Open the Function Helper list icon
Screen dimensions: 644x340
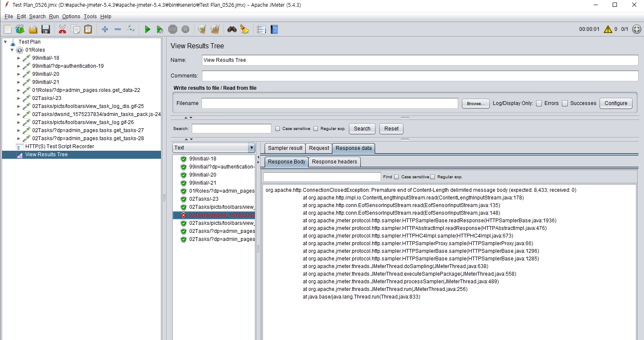tap(261, 29)
